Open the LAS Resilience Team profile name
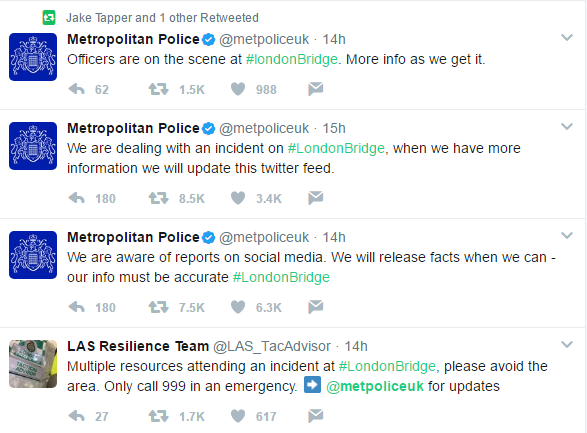The height and width of the screenshot is (433, 587). 138,346
